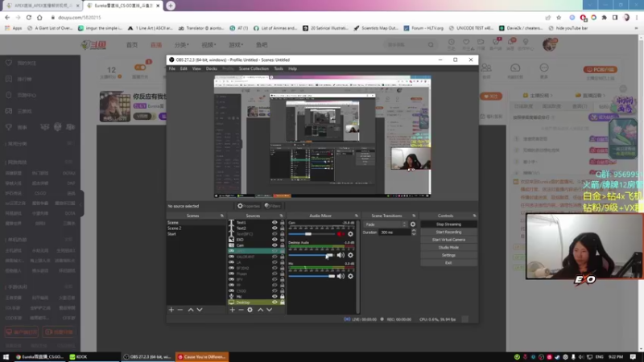Open source properties gear in Sources toolbar

point(250,310)
